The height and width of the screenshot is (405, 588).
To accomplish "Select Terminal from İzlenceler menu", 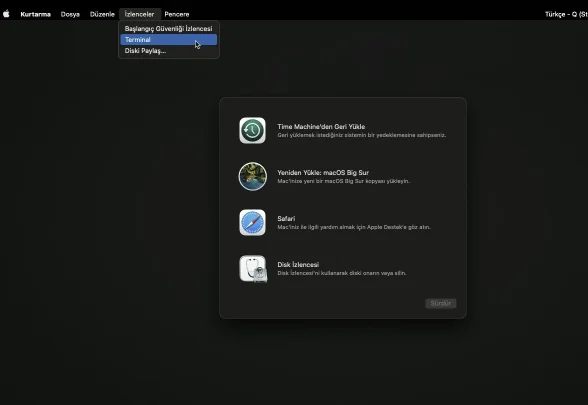I will coord(169,40).
